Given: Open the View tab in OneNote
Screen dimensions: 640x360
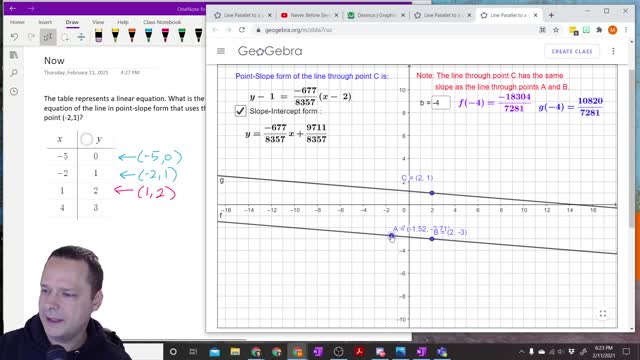Looking at the screenshot, I should pyautogui.click(x=98, y=22).
